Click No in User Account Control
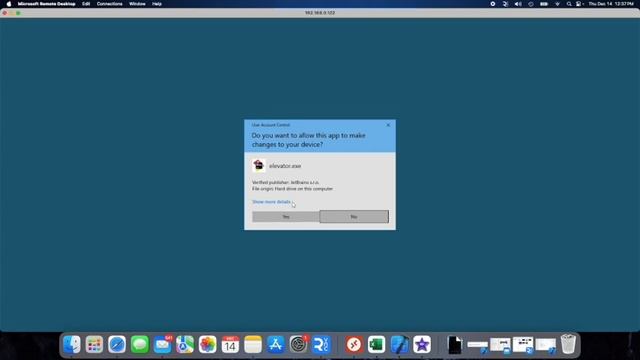The image size is (640, 360). point(354,217)
